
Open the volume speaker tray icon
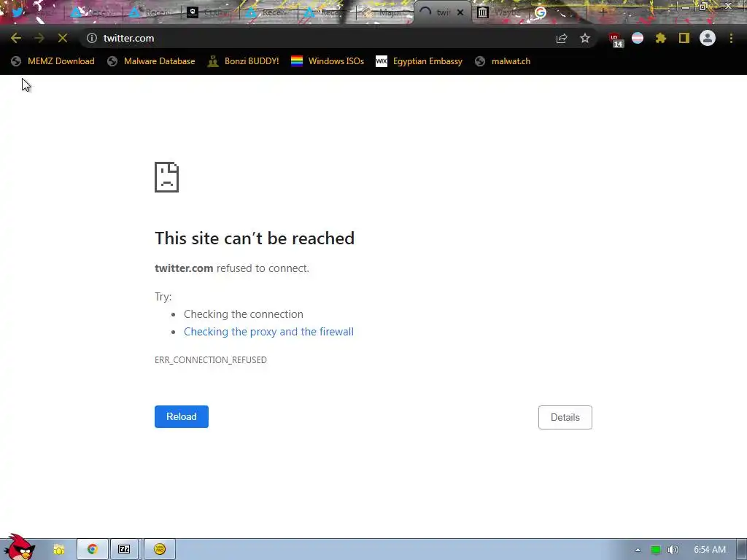click(673, 550)
